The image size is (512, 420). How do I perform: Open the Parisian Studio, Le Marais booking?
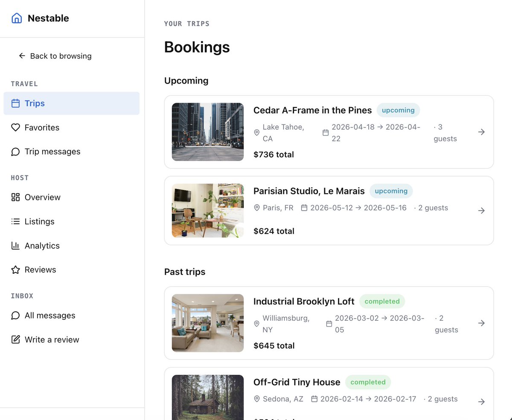pyautogui.click(x=329, y=211)
